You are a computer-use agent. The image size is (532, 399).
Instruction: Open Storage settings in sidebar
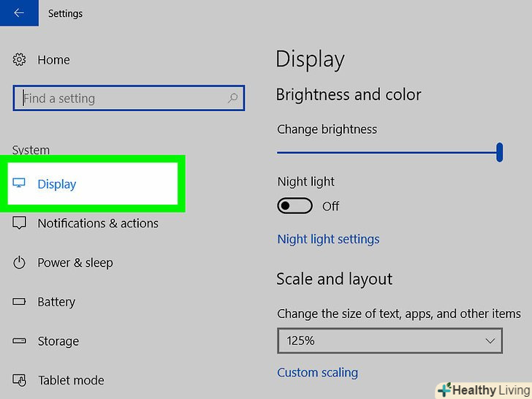58,341
